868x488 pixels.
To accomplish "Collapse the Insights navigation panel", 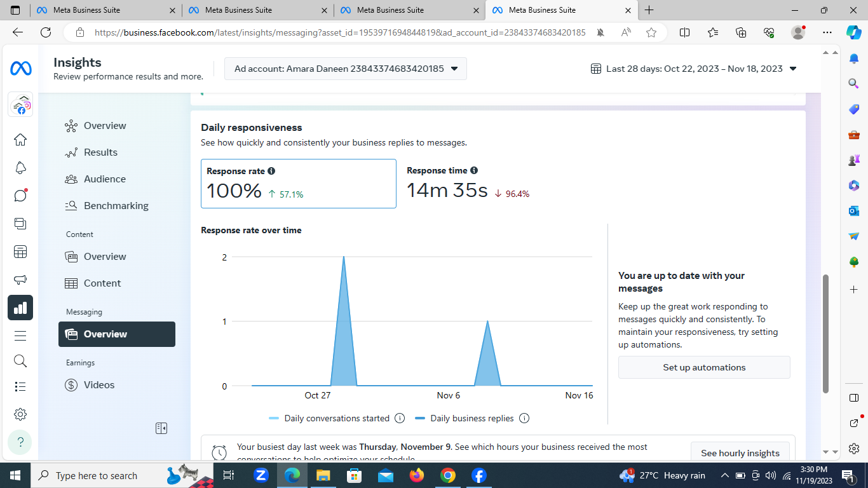I will click(161, 428).
